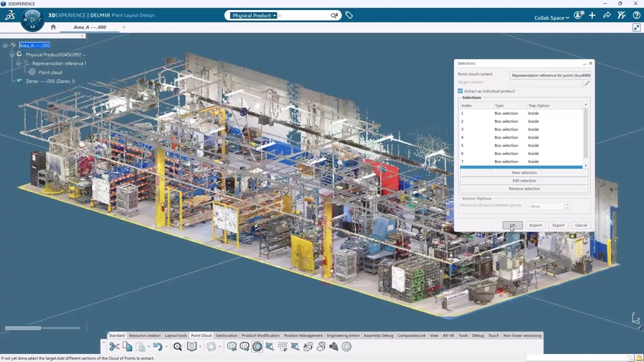Click the first point cloud import icon
Image resolution: width=644 pixels, height=362 pixels.
(x=231, y=347)
